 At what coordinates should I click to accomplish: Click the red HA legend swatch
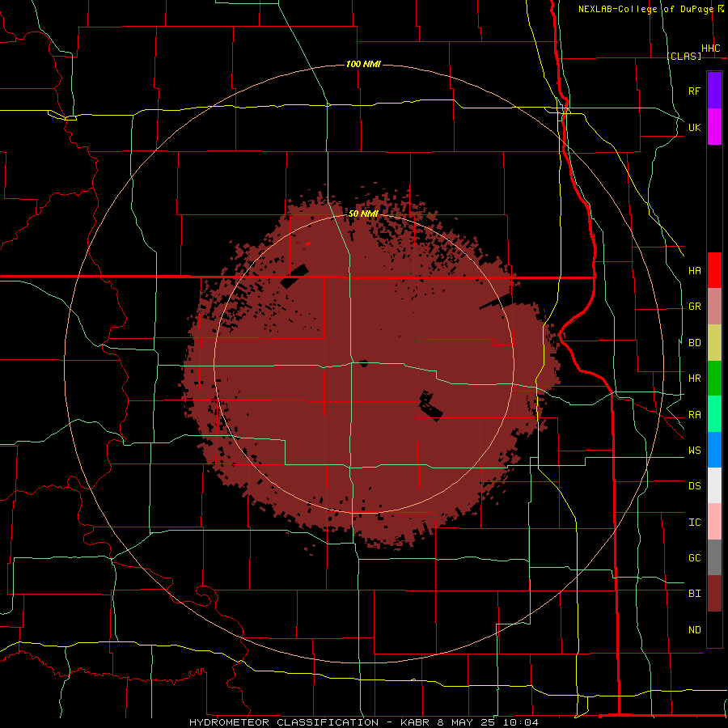click(714, 270)
